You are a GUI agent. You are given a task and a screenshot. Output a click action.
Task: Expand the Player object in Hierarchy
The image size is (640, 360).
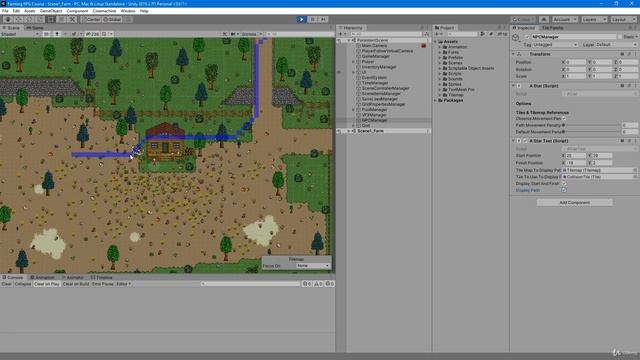[353, 62]
